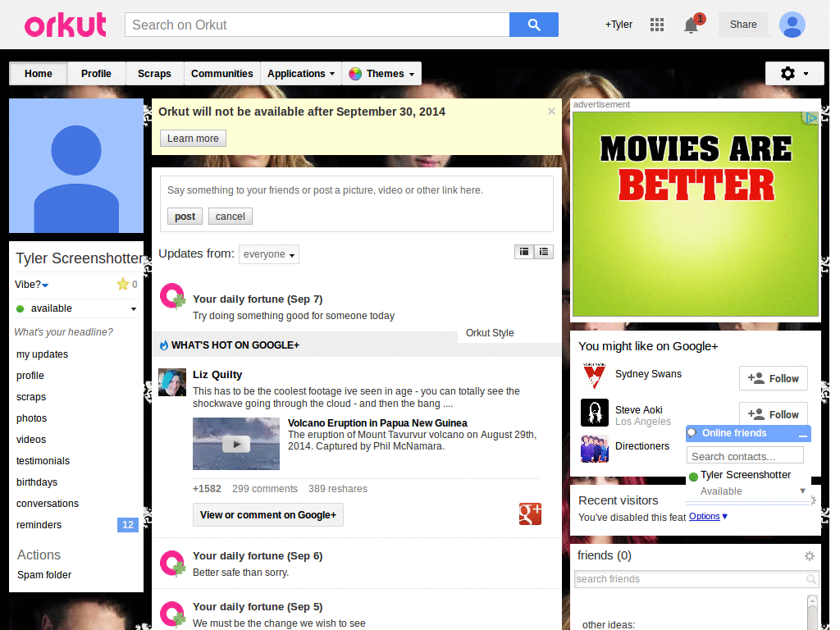
Task: Open the Profile tab
Action: 97,73
